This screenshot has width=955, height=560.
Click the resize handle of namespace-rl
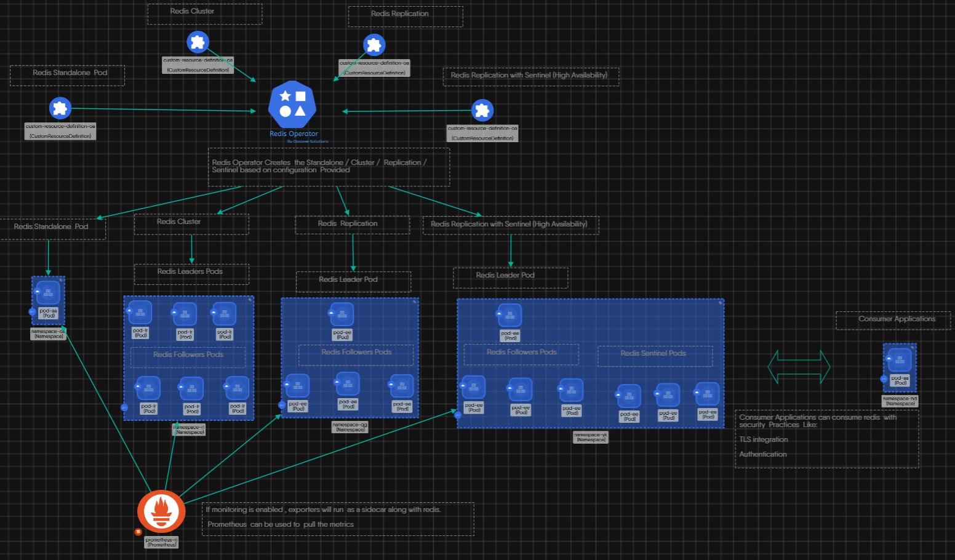tap(250, 300)
